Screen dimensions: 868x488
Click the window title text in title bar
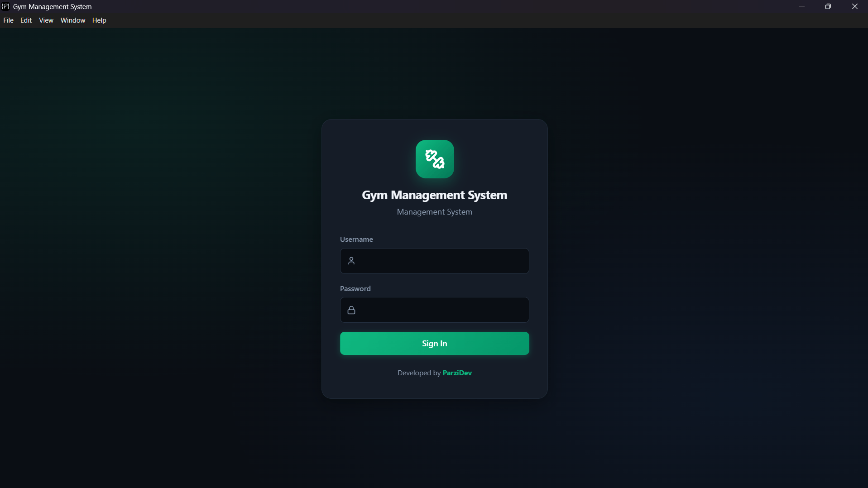[x=53, y=7]
